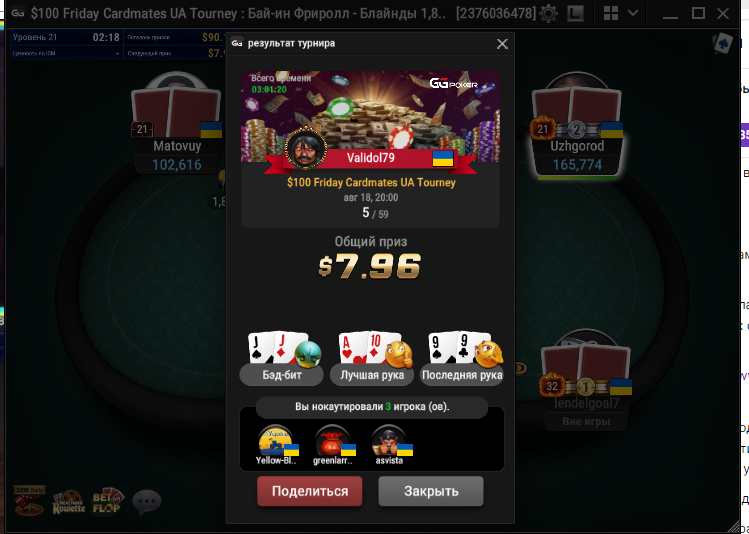This screenshot has height=534, width=749.
Task: Open the settings gear in title bar
Action: pos(548,13)
